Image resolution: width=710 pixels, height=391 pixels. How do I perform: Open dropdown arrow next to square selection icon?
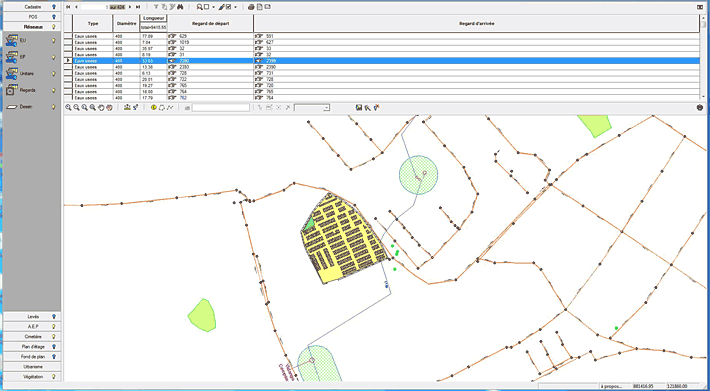(213, 7)
